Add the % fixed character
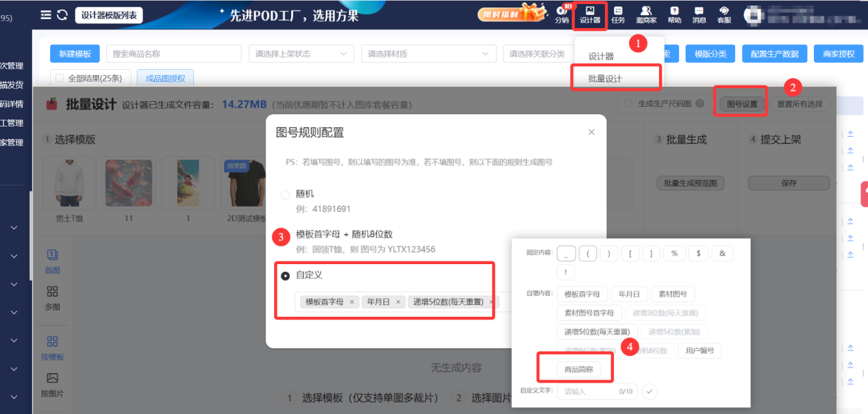868x414 pixels. click(674, 253)
